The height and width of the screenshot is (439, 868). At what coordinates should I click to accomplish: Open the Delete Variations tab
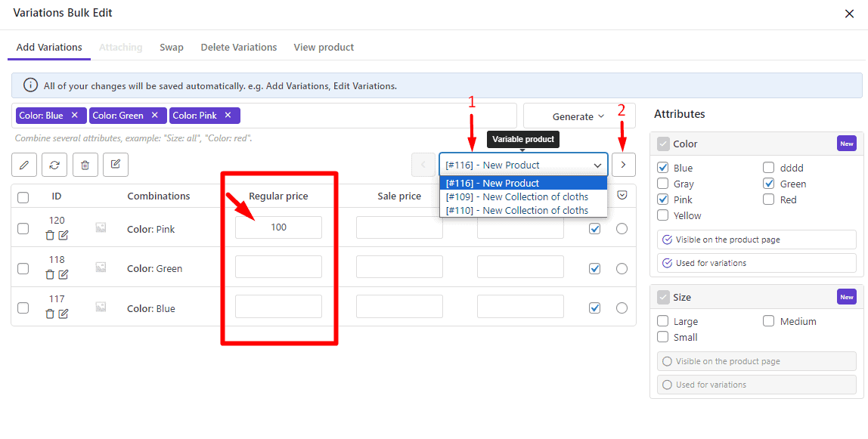click(x=238, y=47)
